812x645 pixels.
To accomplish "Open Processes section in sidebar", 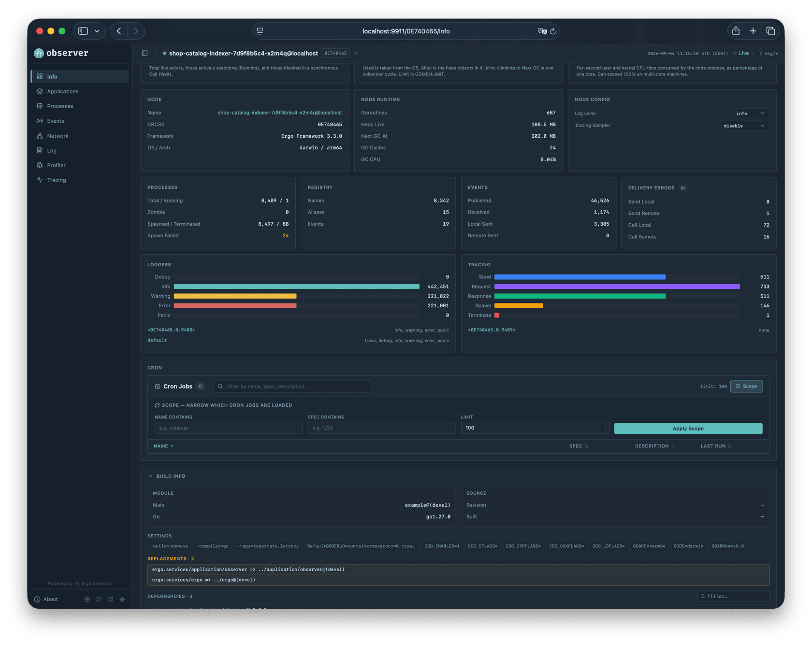I will click(x=80, y=106).
